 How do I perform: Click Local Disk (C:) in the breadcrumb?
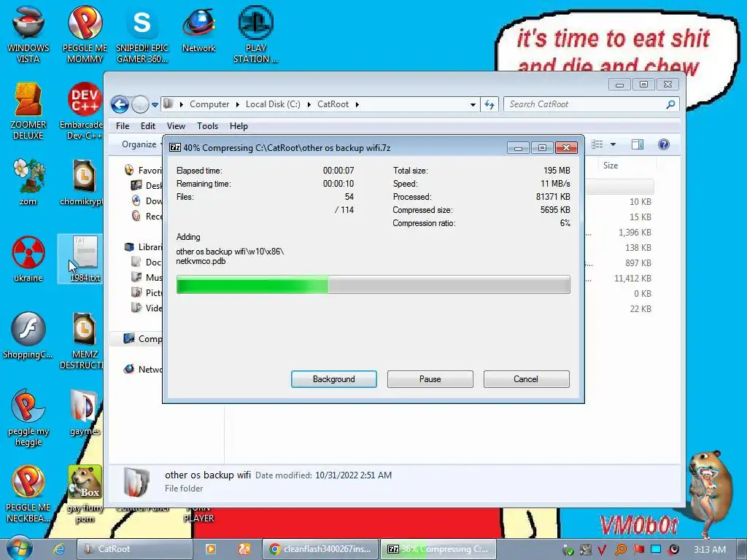tap(273, 104)
